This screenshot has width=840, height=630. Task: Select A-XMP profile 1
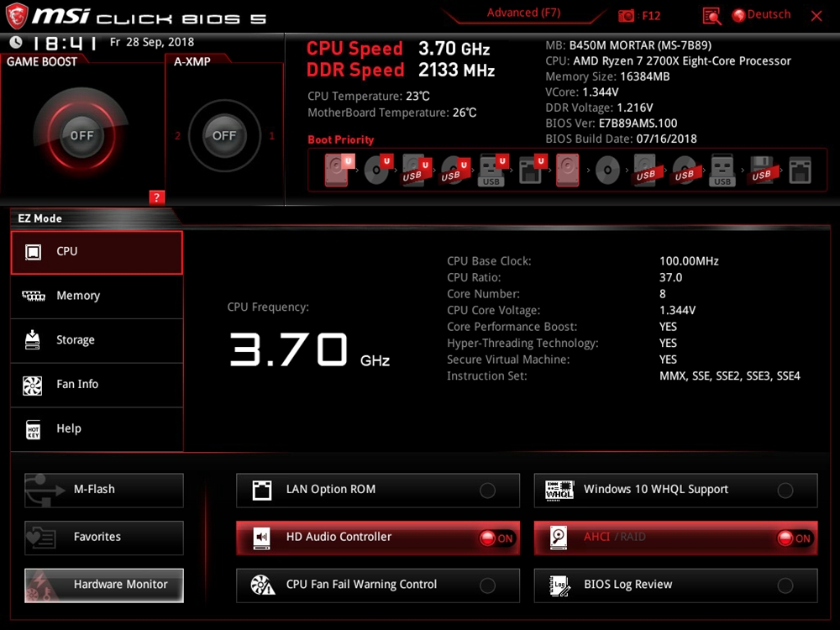click(x=271, y=135)
